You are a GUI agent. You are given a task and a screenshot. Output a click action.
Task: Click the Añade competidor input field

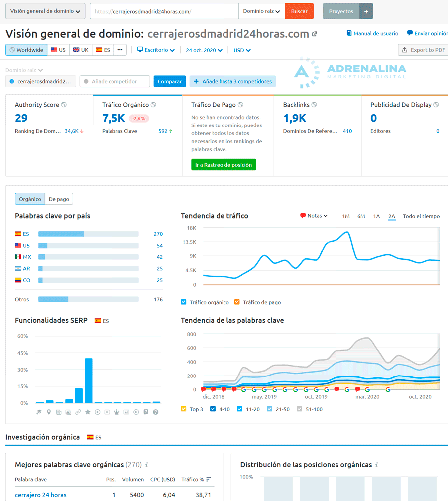(114, 81)
